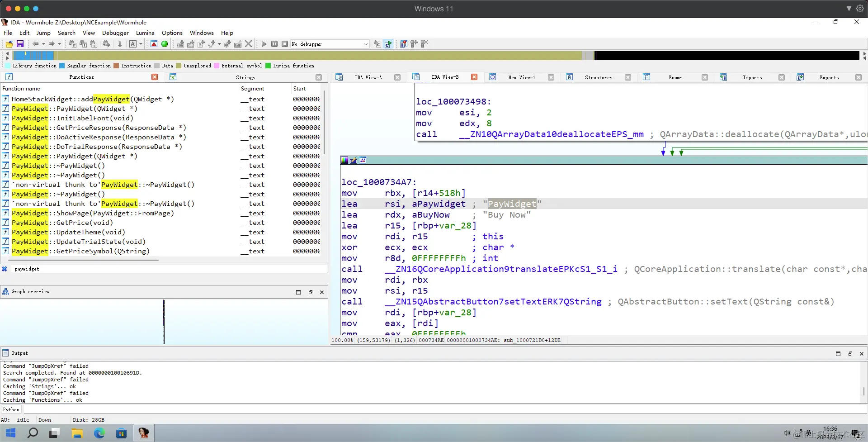Open the debugger selection dropdown
The image size is (868, 442).
click(330, 44)
